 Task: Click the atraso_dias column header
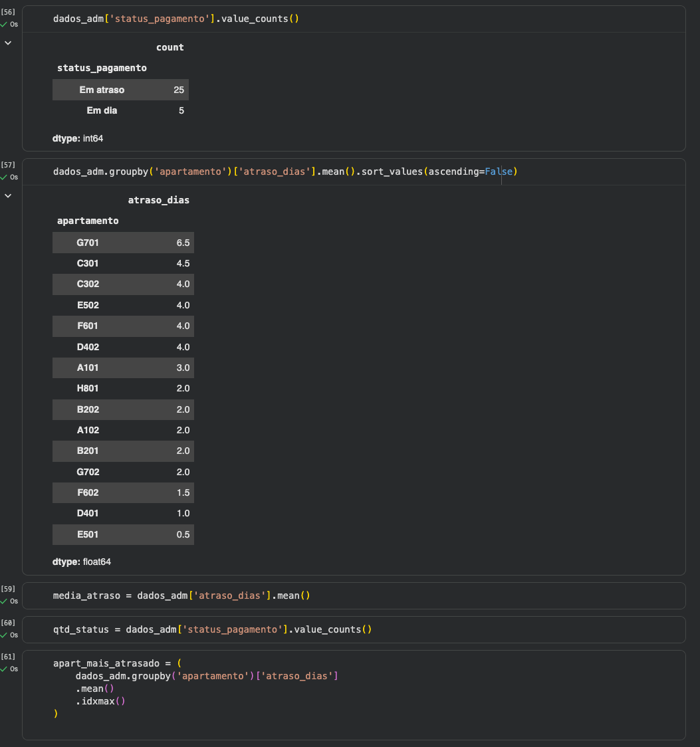pyautogui.click(x=158, y=200)
